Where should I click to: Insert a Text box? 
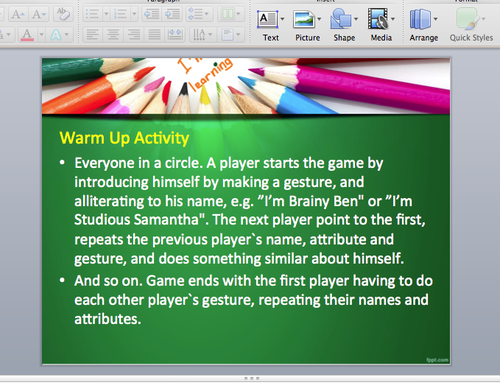coord(268,24)
